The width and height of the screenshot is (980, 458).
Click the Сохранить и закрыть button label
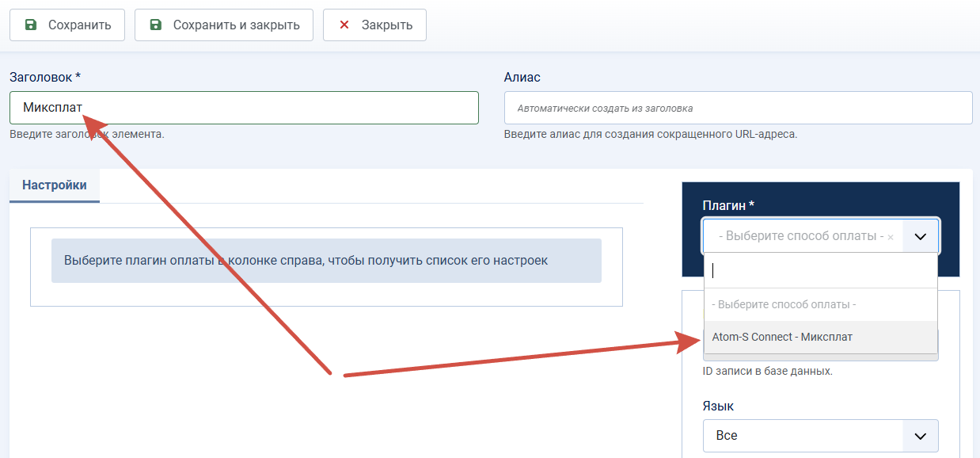pyautogui.click(x=237, y=25)
